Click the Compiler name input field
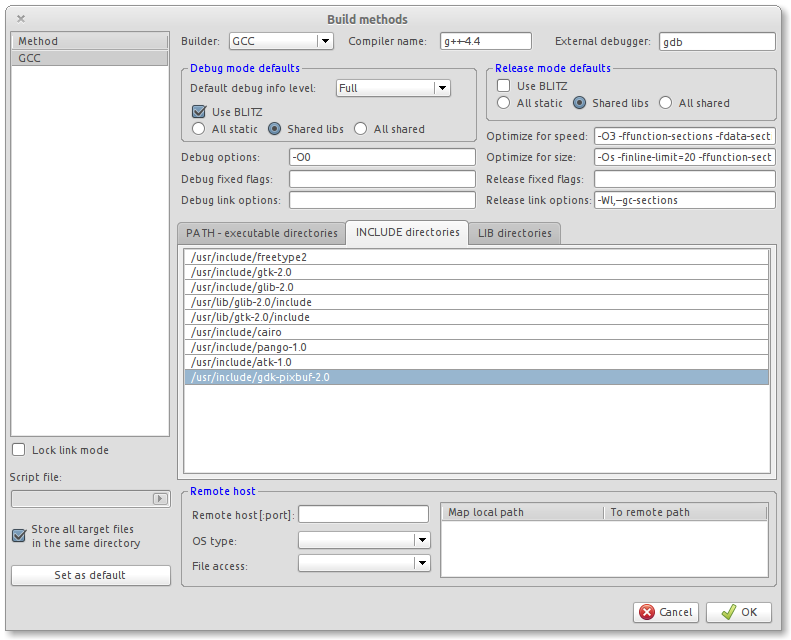Screen dimensions: 791x640 point(483,41)
